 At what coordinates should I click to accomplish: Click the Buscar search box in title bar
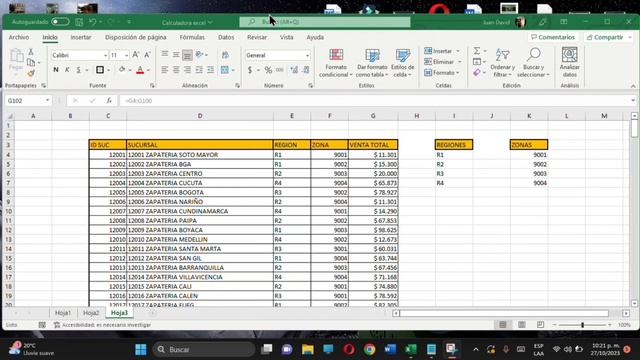click(x=325, y=22)
